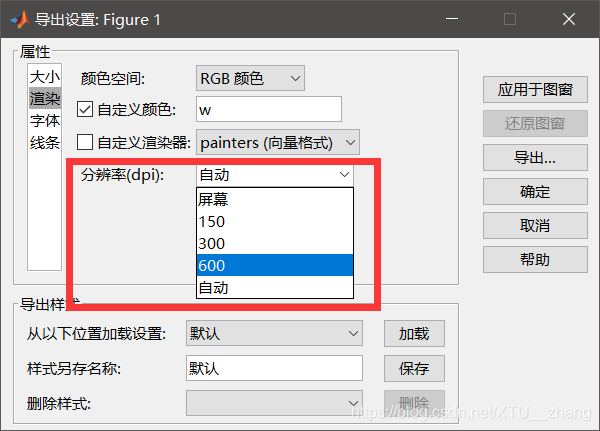Viewport: 600px width, 431px height.
Task: Choose 300 dpi in the resolution list
Action: click(275, 243)
